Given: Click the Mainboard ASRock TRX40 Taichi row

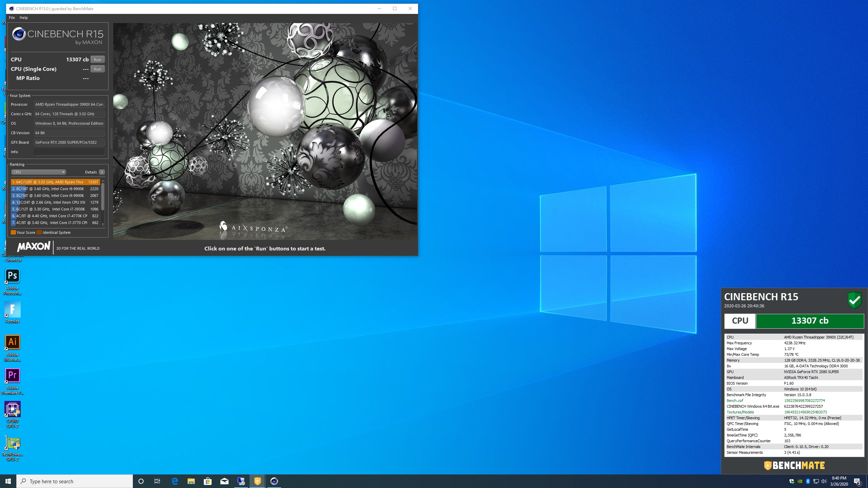Looking at the screenshot, I should [794, 378].
